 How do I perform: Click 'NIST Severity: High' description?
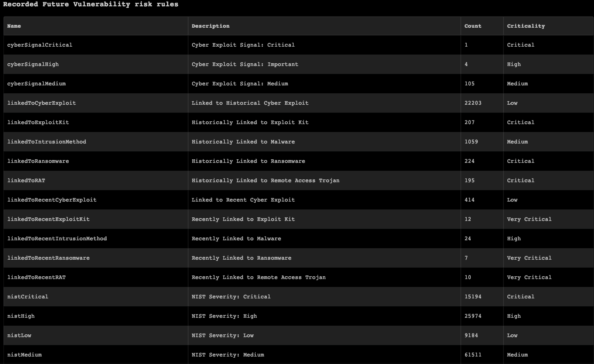point(224,316)
